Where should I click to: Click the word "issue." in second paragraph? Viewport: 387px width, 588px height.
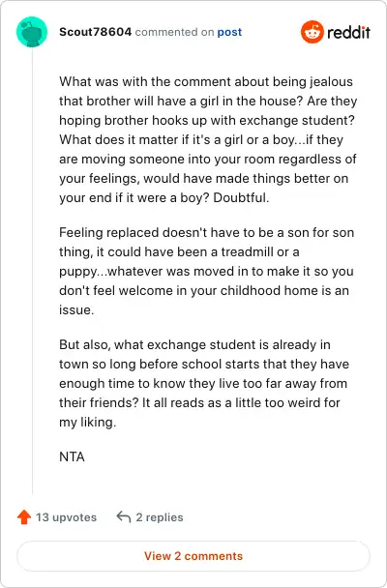[76, 310]
